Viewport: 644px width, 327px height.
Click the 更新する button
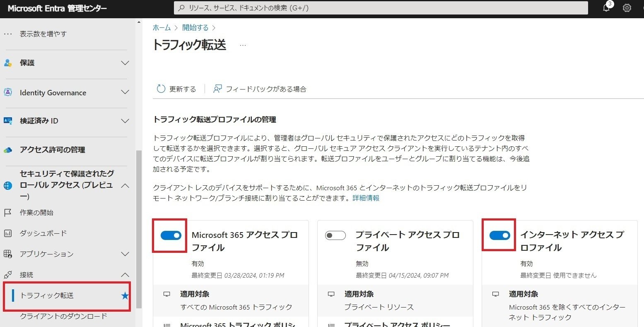coord(176,89)
